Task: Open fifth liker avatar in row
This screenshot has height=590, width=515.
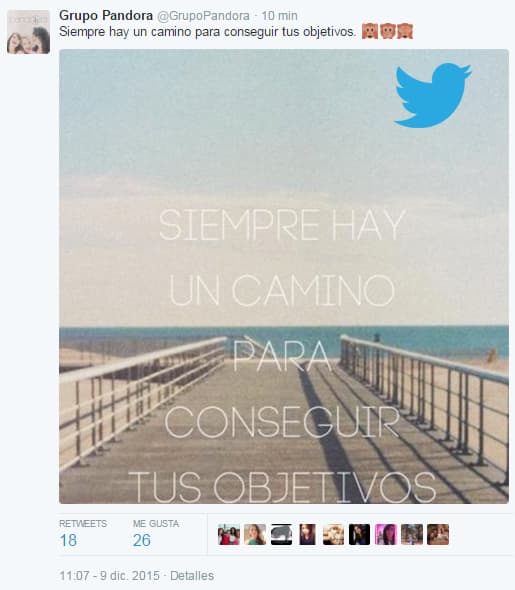Action: (x=333, y=534)
